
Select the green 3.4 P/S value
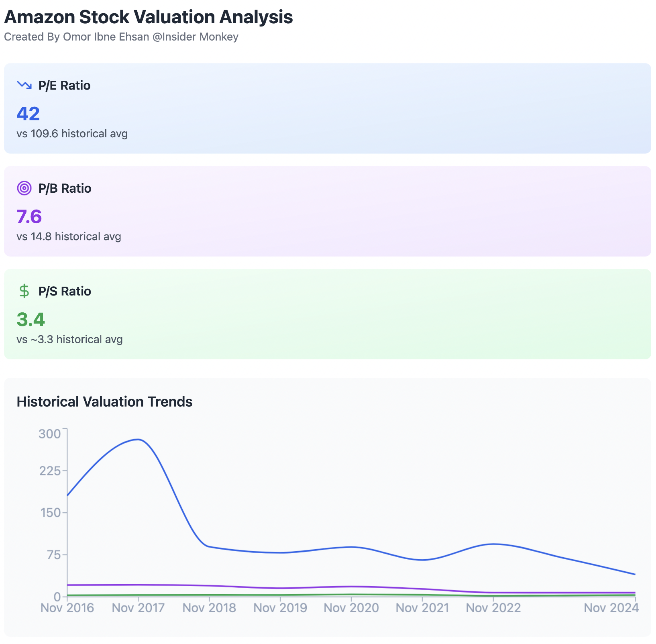click(31, 320)
